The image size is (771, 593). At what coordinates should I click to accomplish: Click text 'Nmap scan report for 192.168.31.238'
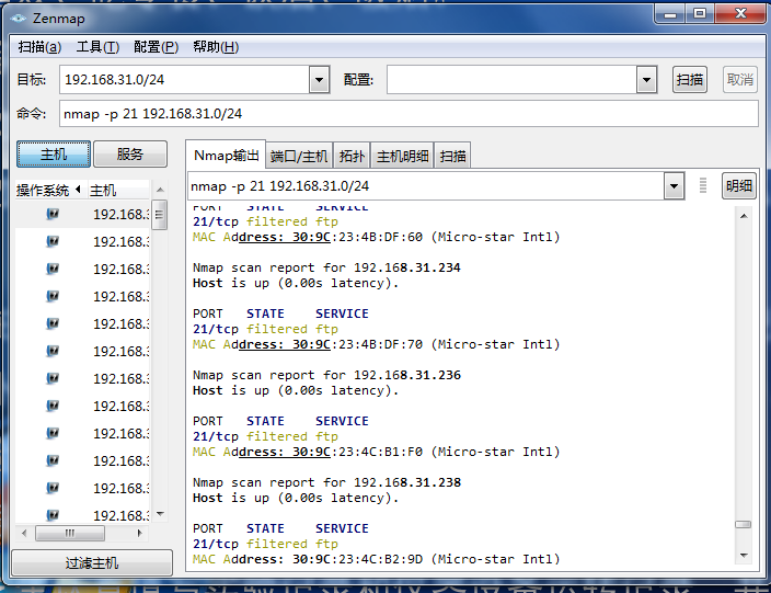326,482
